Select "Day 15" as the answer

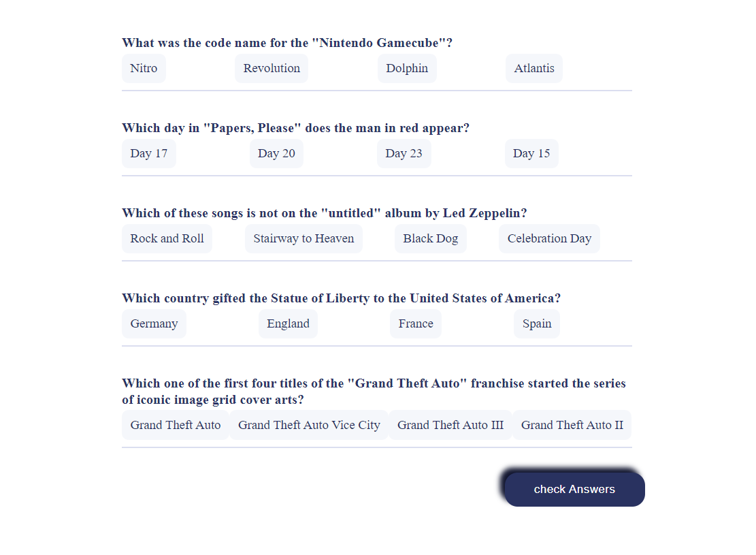pyautogui.click(x=531, y=153)
